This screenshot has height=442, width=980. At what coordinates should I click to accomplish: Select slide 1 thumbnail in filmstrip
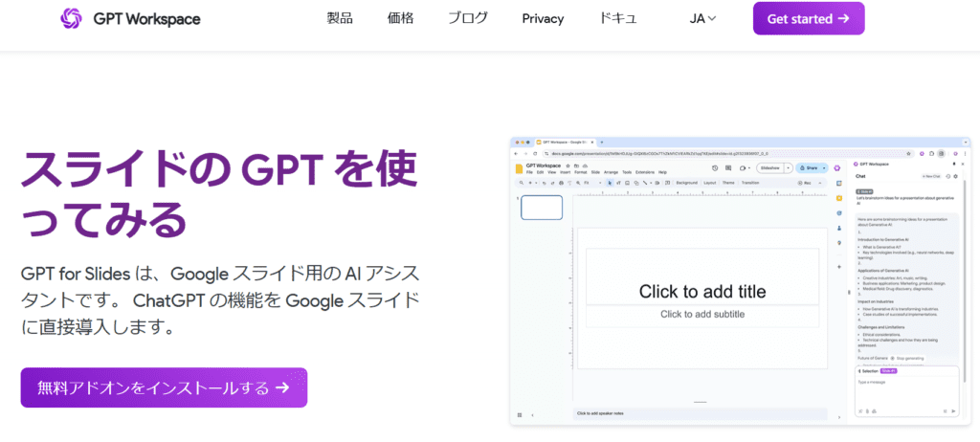tap(542, 207)
